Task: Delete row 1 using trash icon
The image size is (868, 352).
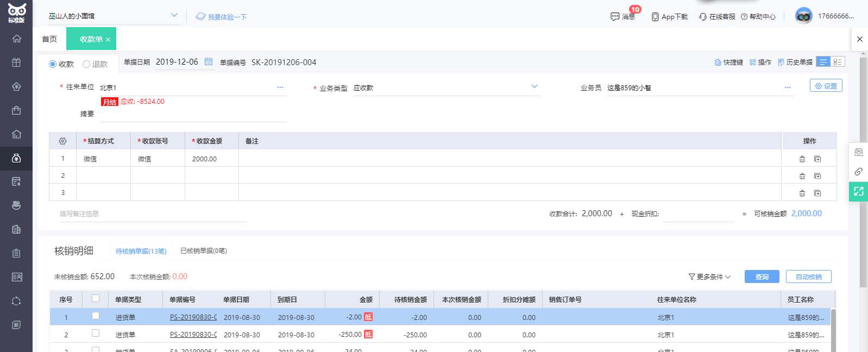Action: coord(802,159)
